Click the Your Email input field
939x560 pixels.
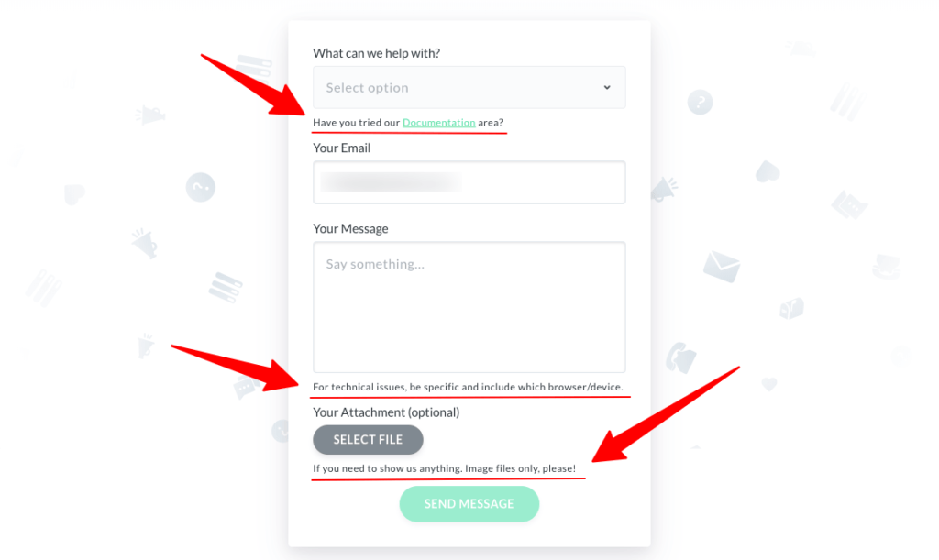click(469, 182)
